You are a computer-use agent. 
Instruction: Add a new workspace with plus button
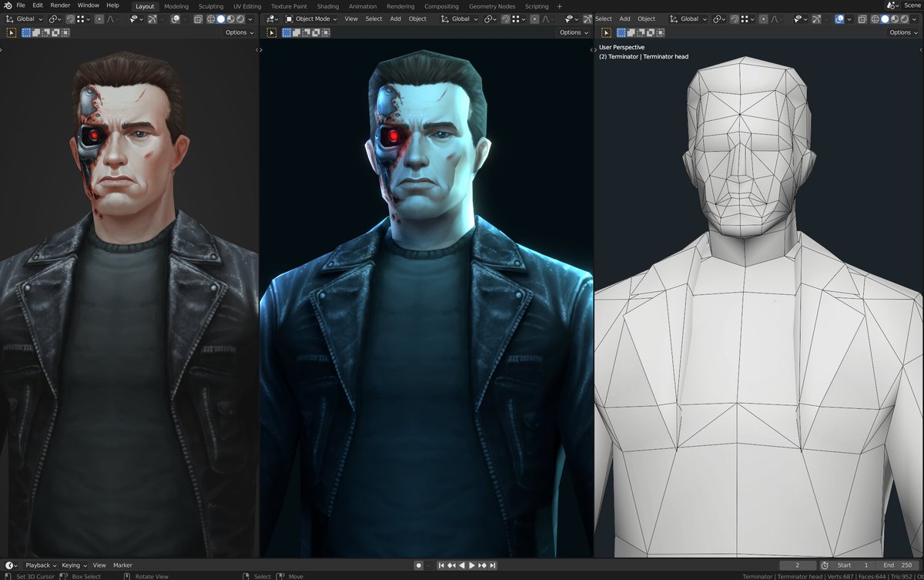pyautogui.click(x=560, y=6)
